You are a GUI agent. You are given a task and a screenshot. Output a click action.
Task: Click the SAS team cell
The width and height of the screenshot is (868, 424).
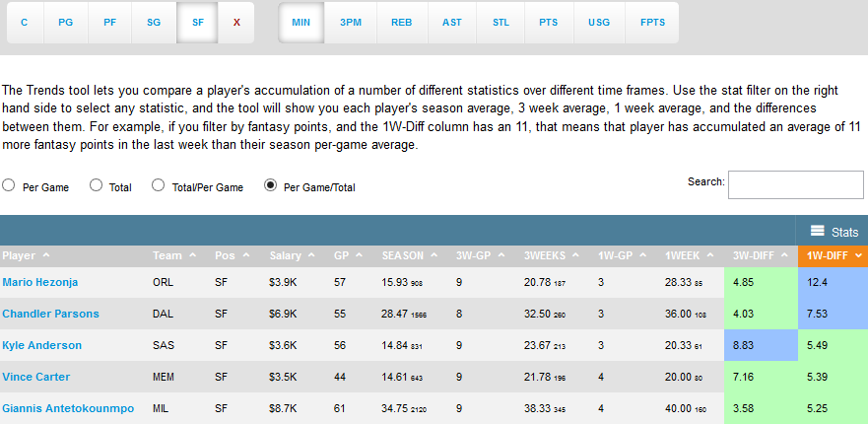tap(164, 346)
